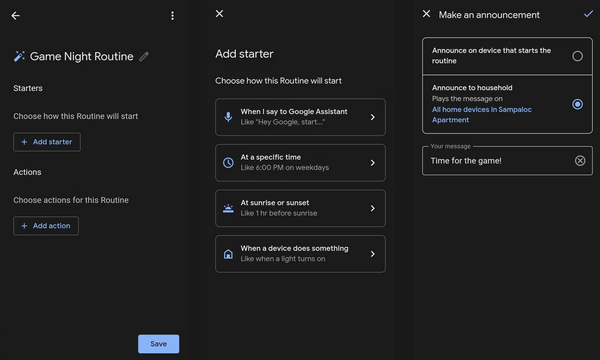
Task: Close the Make an announcement screen
Action: coord(426,14)
